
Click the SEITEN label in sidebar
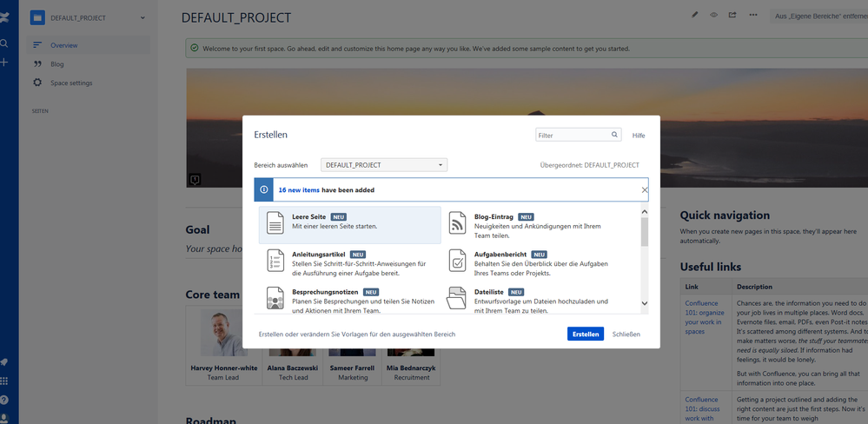click(41, 111)
